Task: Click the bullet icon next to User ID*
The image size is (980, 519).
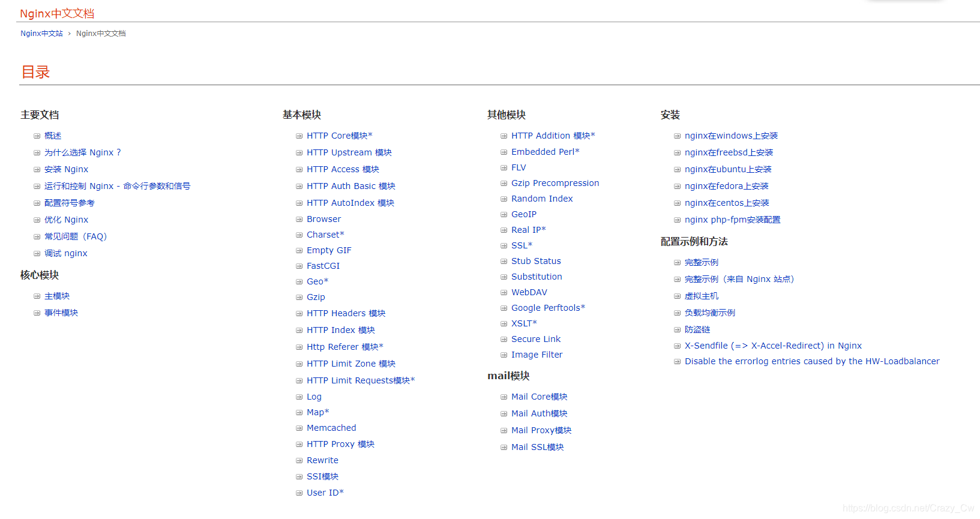Action: (x=299, y=493)
